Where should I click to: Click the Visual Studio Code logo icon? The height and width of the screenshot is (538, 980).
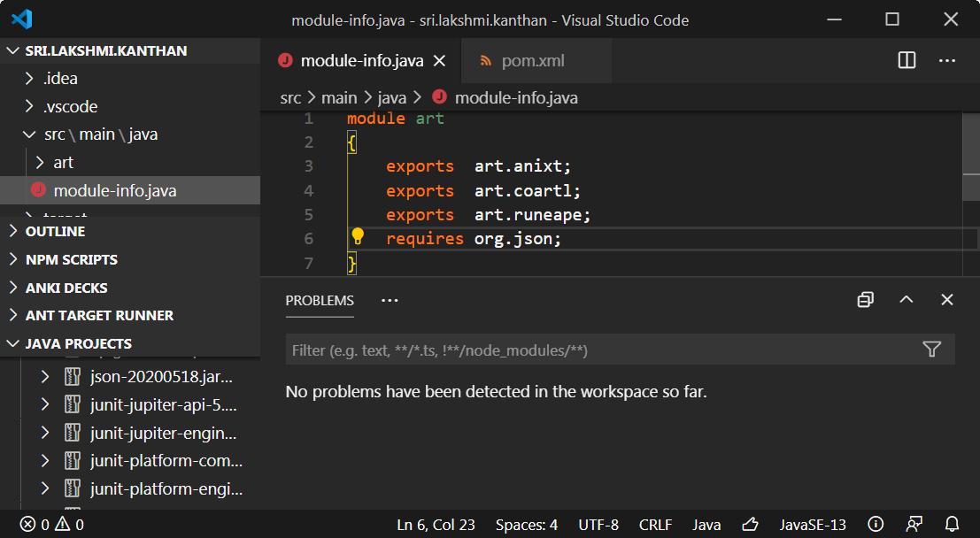point(22,19)
